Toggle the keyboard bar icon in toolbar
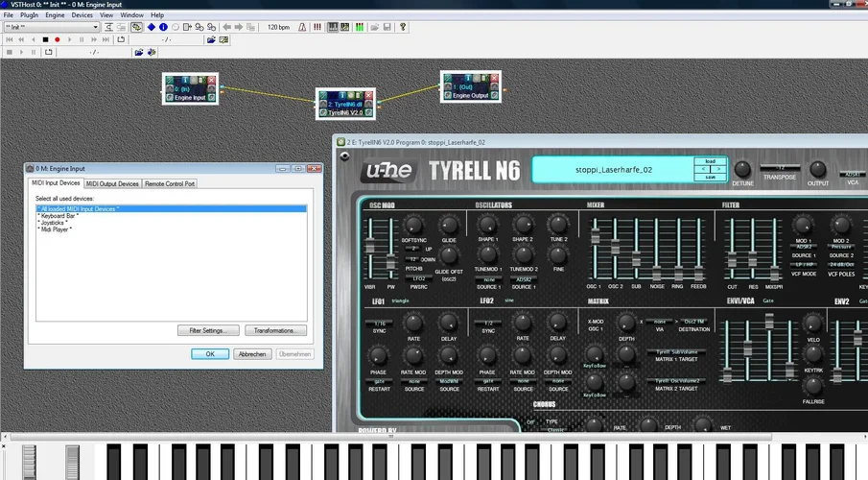Image resolution: width=868 pixels, height=480 pixels. tap(333, 27)
